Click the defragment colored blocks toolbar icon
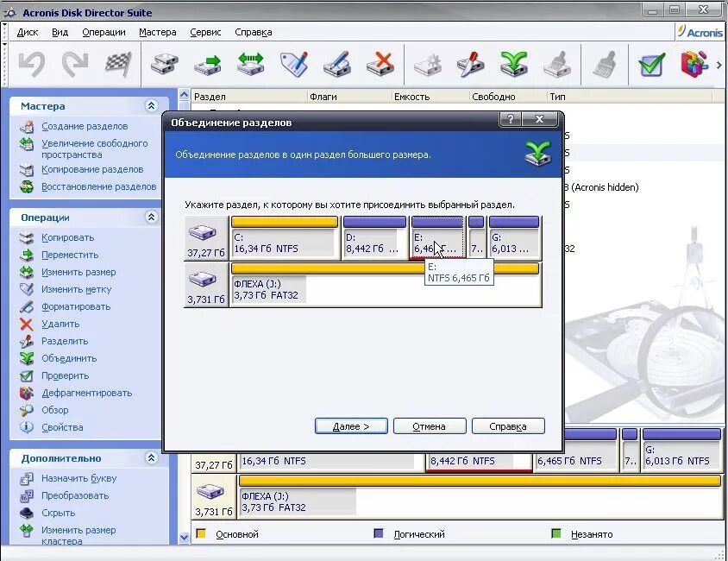The width and height of the screenshot is (728, 561). 694,64
